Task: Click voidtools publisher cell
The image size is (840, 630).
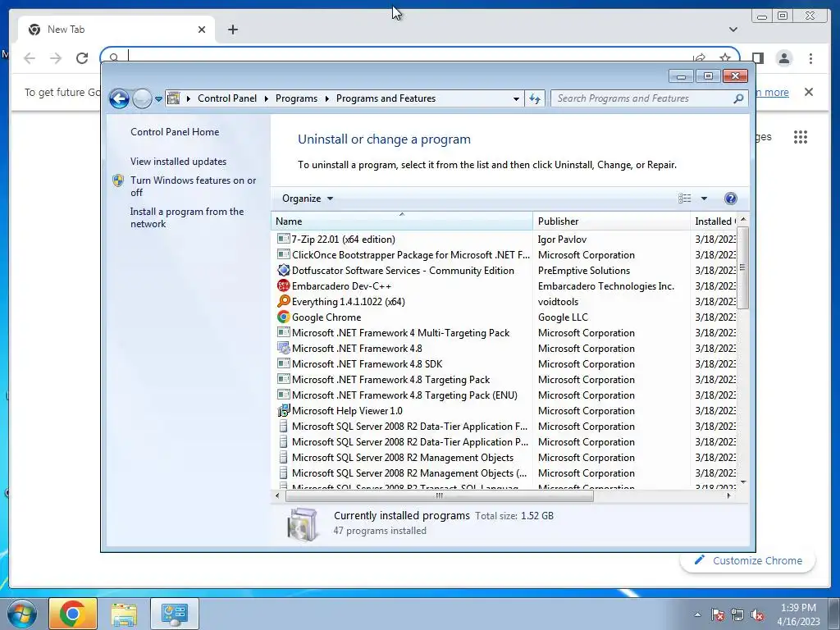Action: pos(558,302)
